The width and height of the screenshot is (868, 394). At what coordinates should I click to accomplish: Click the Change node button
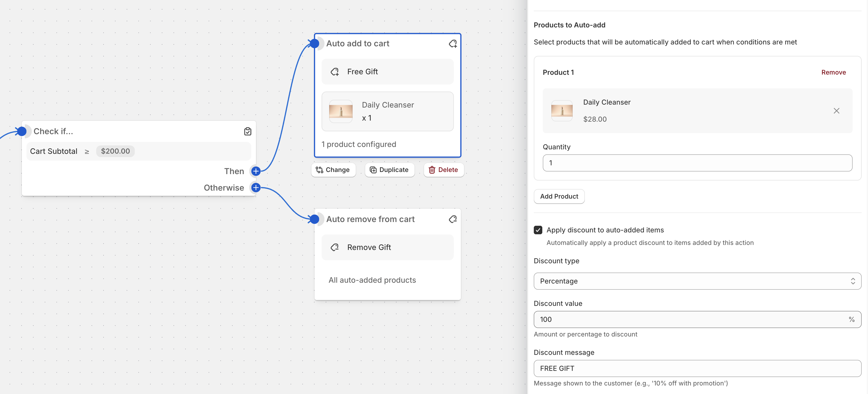coord(333,170)
